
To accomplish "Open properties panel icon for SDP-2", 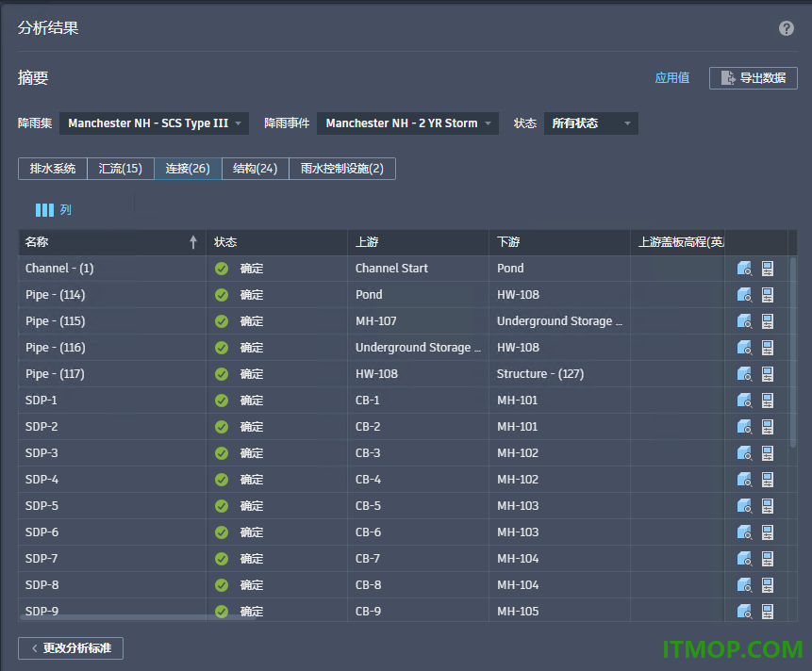I will 768,427.
